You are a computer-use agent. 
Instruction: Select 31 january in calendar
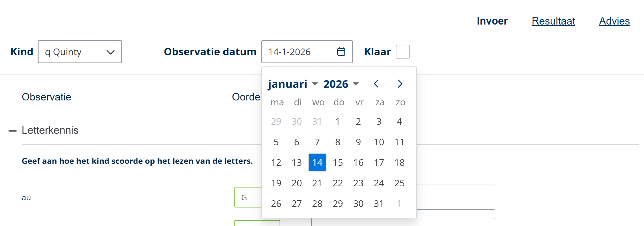click(379, 203)
